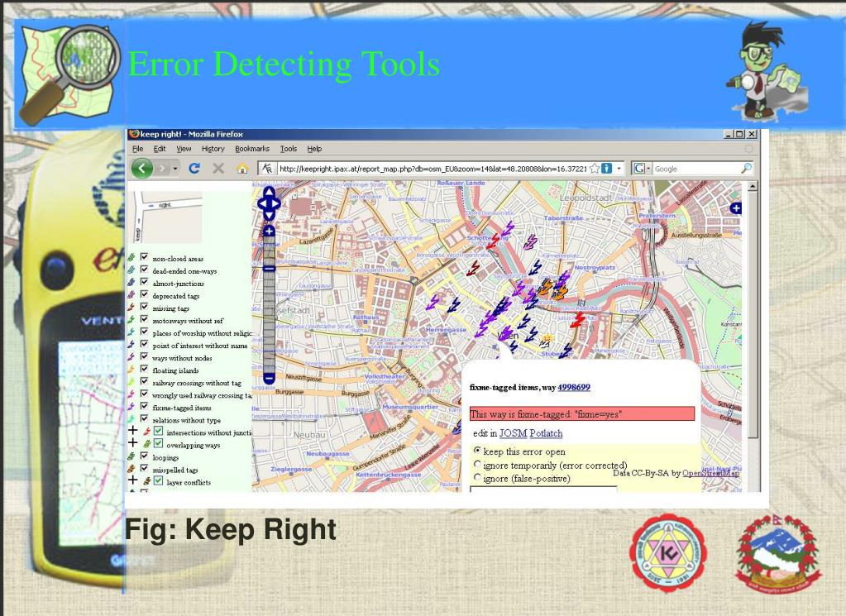Click the non-closed areas lightning icon
Image resolution: width=846 pixels, height=616 pixels.
(131, 257)
